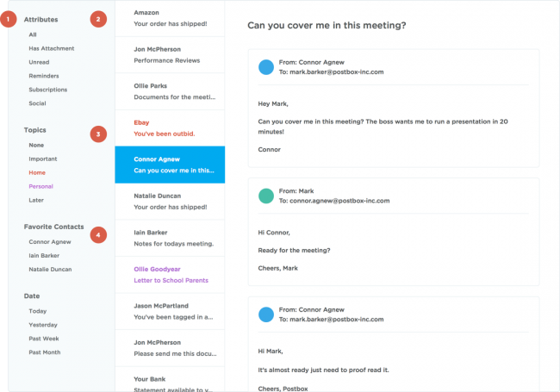The width and height of the screenshot is (560, 392).
Task: Click the blue avatar in the third message
Action: pyautogui.click(x=266, y=314)
